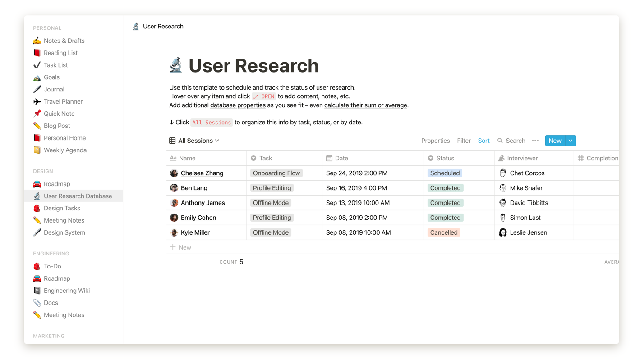Open the Properties menu
Image resolution: width=640 pixels, height=364 pixels.
tap(435, 141)
